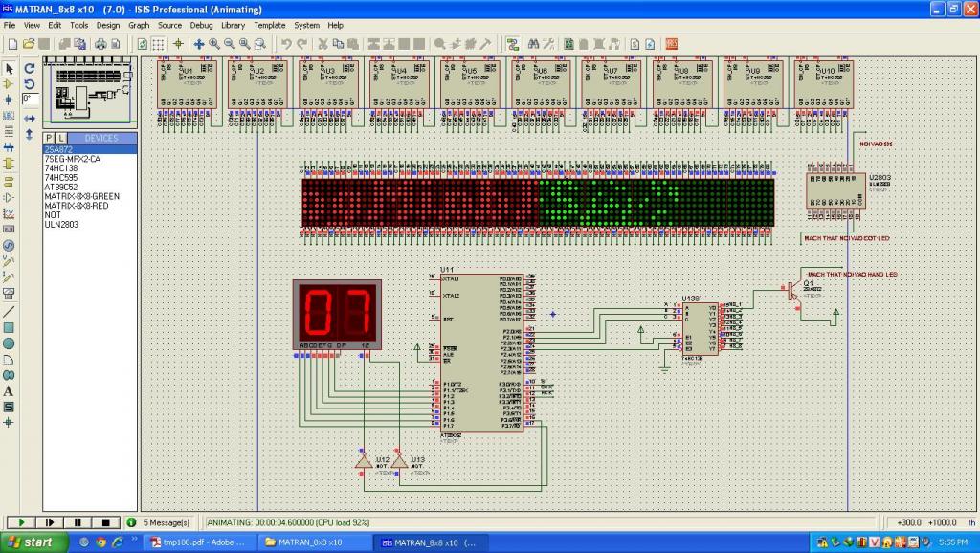
Task: Click the zoom in magnifier icon
Action: point(214,44)
